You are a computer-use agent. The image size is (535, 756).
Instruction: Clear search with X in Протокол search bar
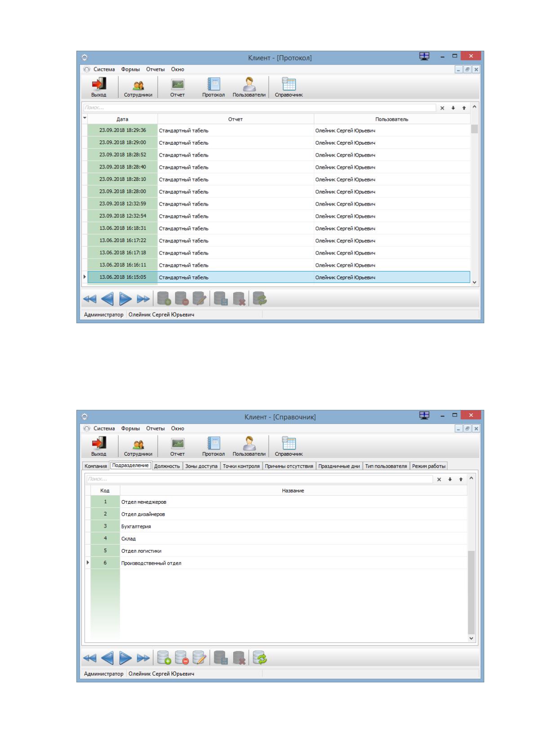442,108
